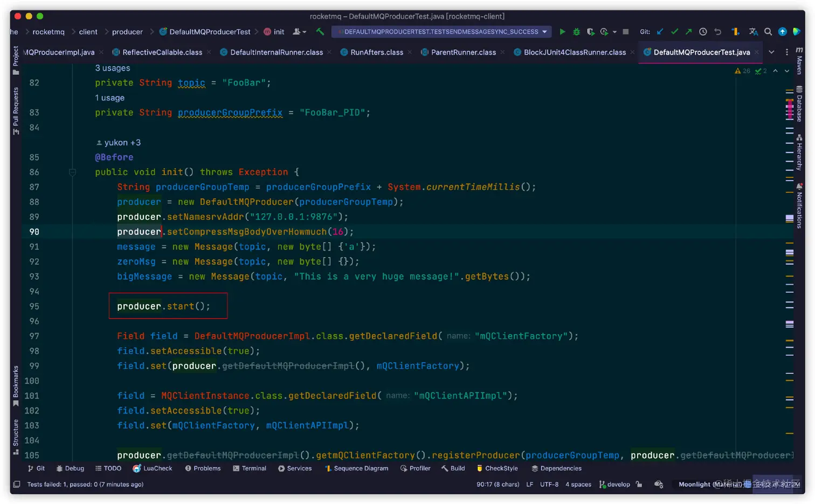Change UTF-8 file encoding
The height and width of the screenshot is (504, 815).
coord(549,484)
